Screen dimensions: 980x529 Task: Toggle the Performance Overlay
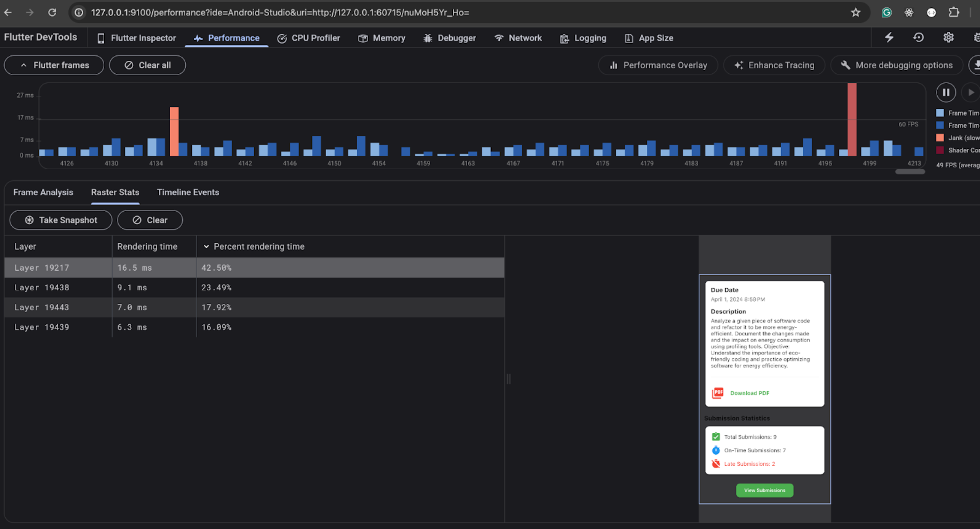tap(658, 65)
